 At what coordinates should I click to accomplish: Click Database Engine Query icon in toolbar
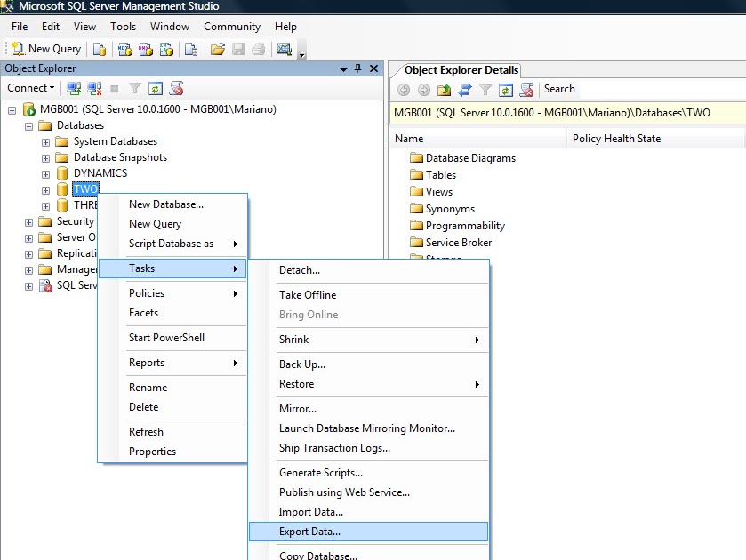tap(99, 49)
